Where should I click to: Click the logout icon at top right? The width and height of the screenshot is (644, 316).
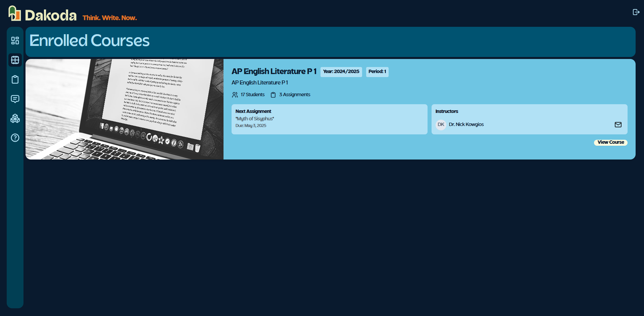coord(636,12)
